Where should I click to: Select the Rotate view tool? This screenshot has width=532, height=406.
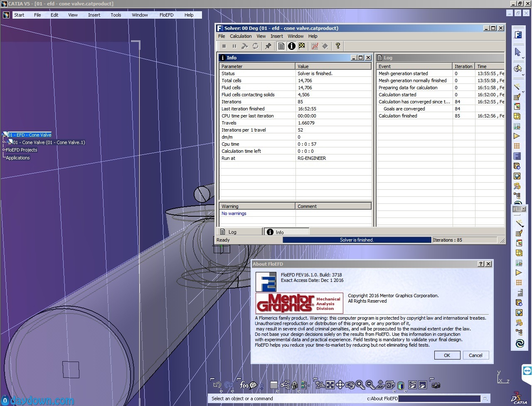(350, 385)
